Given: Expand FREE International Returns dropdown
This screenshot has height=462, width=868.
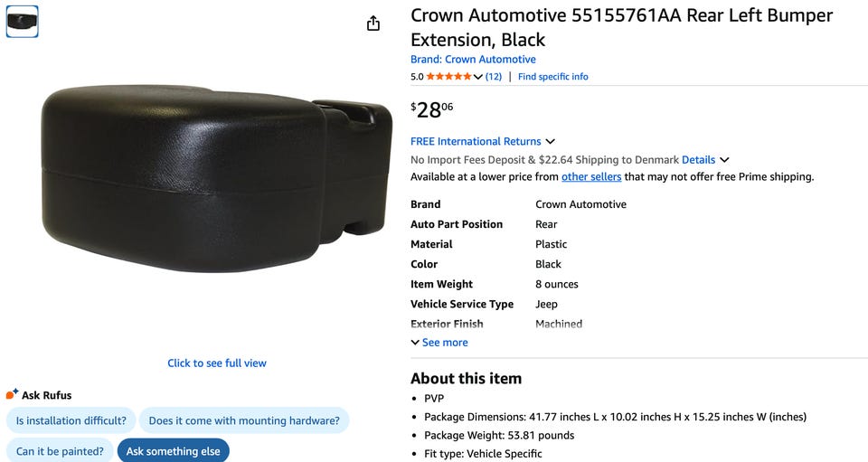Looking at the screenshot, I should click(550, 142).
